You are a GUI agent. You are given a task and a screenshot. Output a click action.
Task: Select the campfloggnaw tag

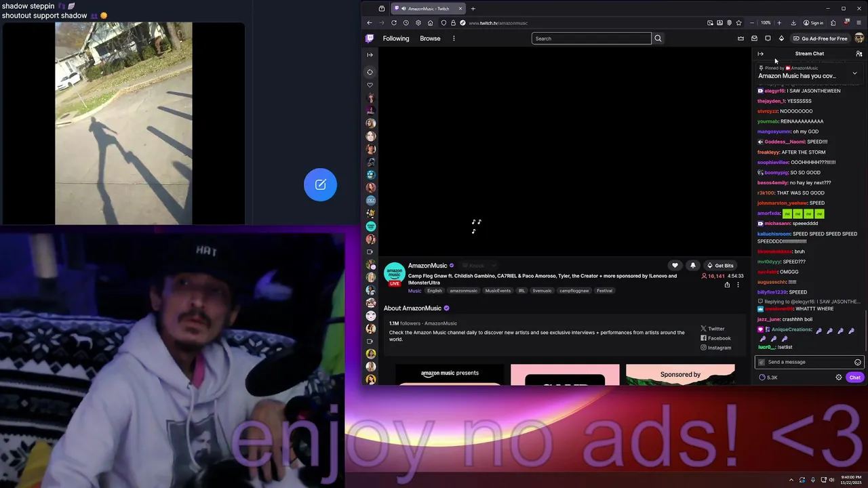[x=574, y=291]
